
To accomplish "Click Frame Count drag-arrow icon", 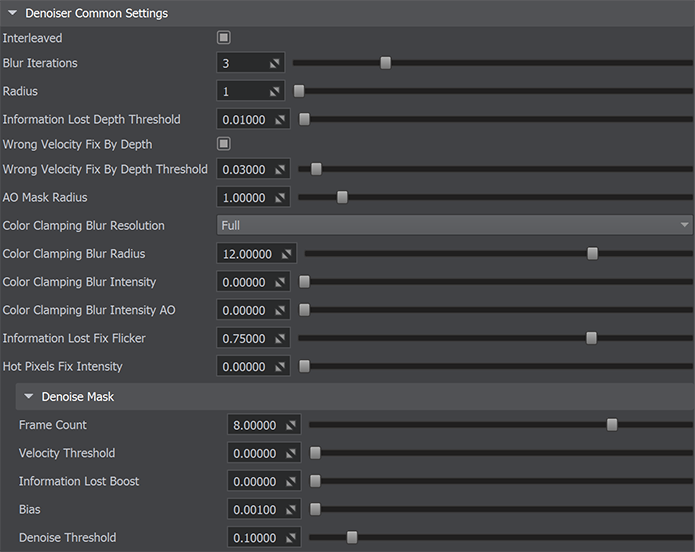I will click(x=291, y=425).
